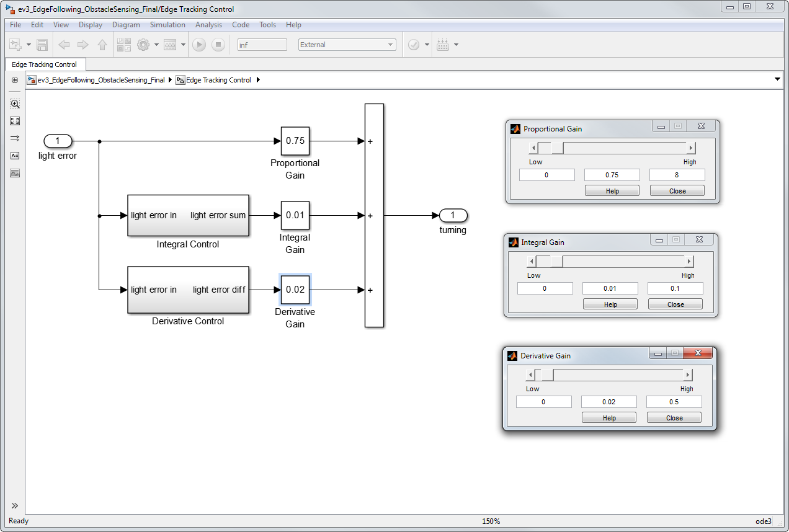Select the Annotation text tool in palette
The image size is (789, 532).
15,156
